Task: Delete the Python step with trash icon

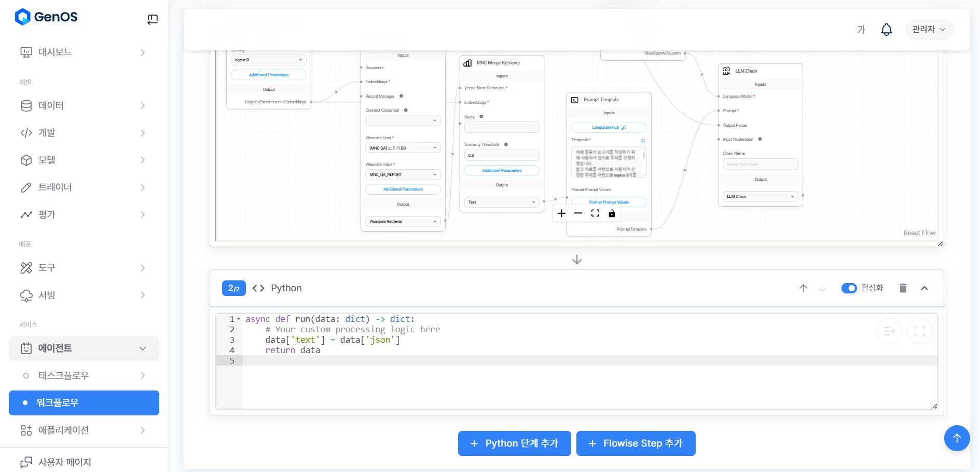Action: click(x=903, y=288)
